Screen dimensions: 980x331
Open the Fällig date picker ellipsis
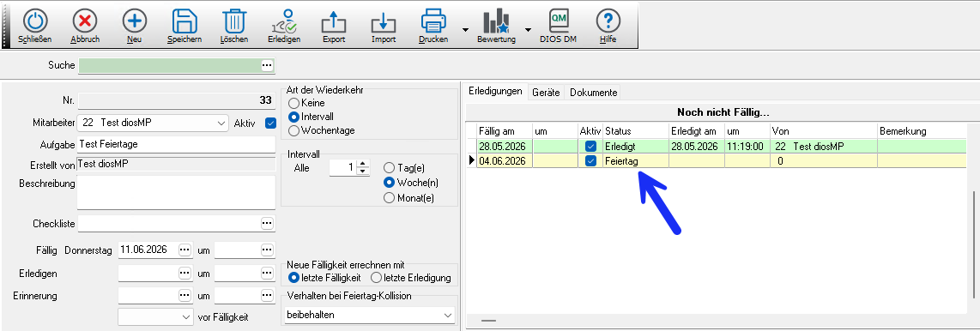(x=185, y=250)
